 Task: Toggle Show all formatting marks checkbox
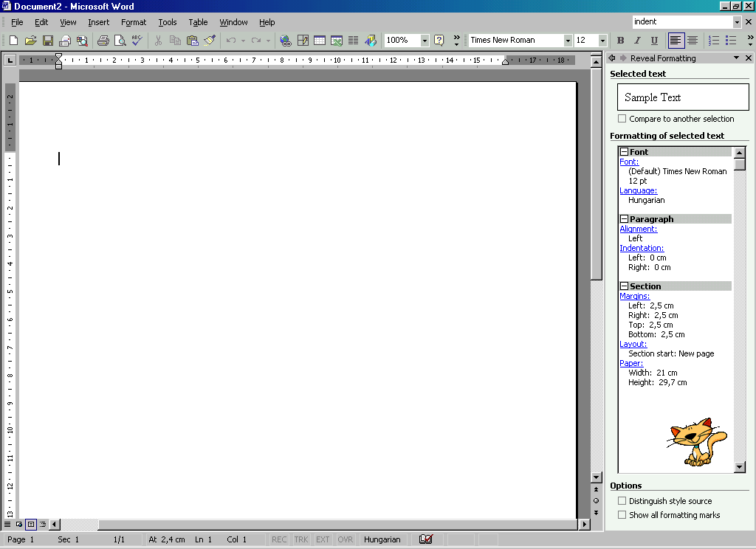coord(622,515)
